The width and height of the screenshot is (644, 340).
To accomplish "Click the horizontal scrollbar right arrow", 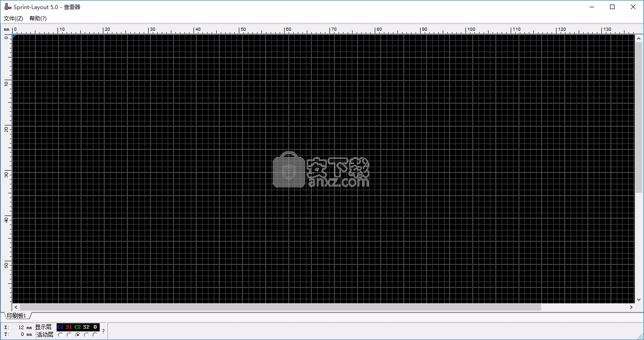I will point(631,307).
